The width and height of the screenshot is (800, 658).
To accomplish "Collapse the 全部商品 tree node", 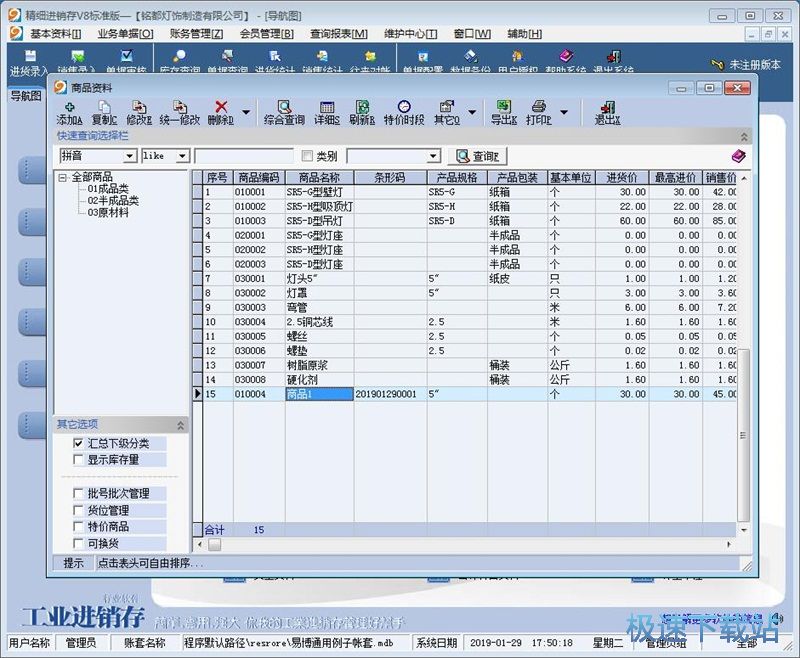I will pos(63,178).
